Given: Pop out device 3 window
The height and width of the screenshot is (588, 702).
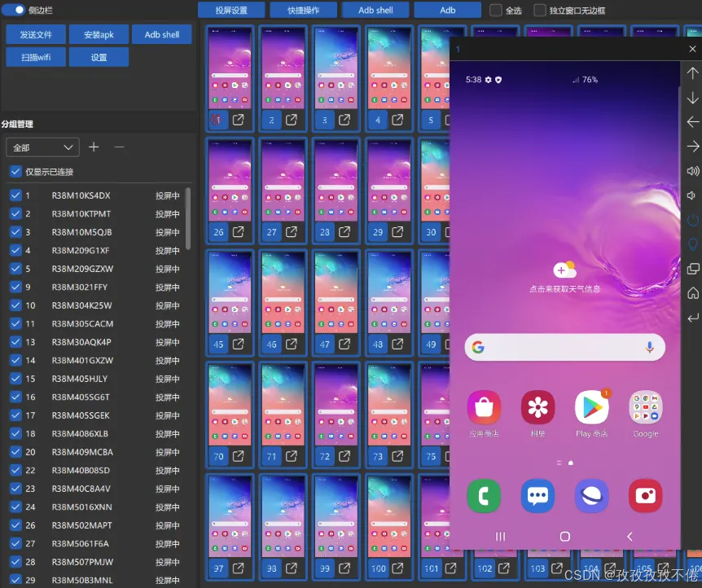Looking at the screenshot, I should (344, 120).
